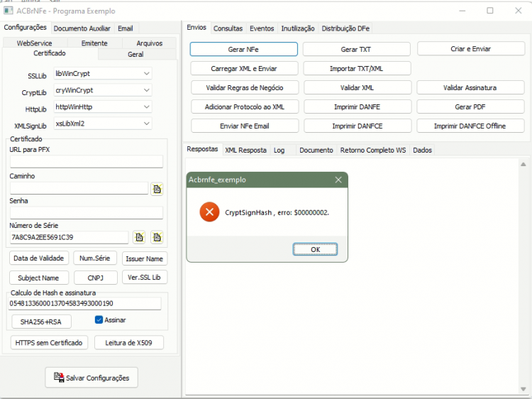Click the ACBrNFe application icon in title bar

(x=9, y=11)
